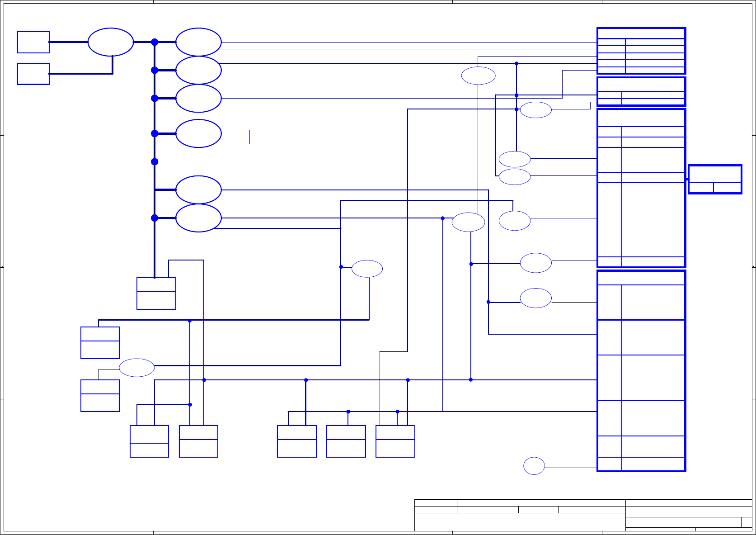
Task: Select the box at the bottom of the thick bus
Action: tap(156, 294)
